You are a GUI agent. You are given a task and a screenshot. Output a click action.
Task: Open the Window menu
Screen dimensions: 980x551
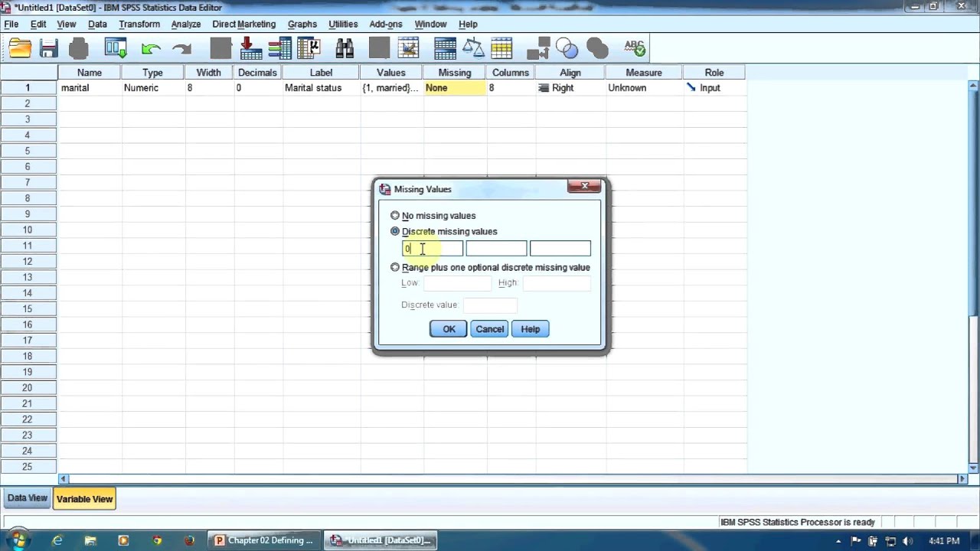pos(430,24)
